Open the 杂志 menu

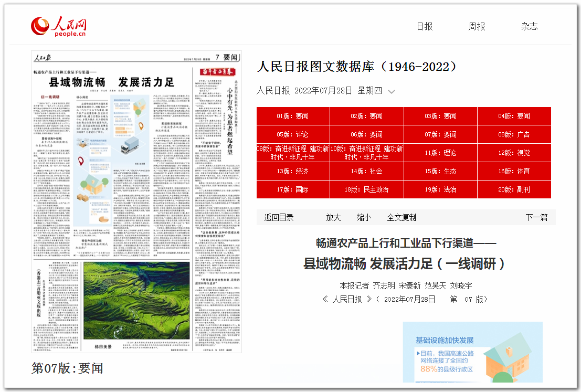[529, 27]
